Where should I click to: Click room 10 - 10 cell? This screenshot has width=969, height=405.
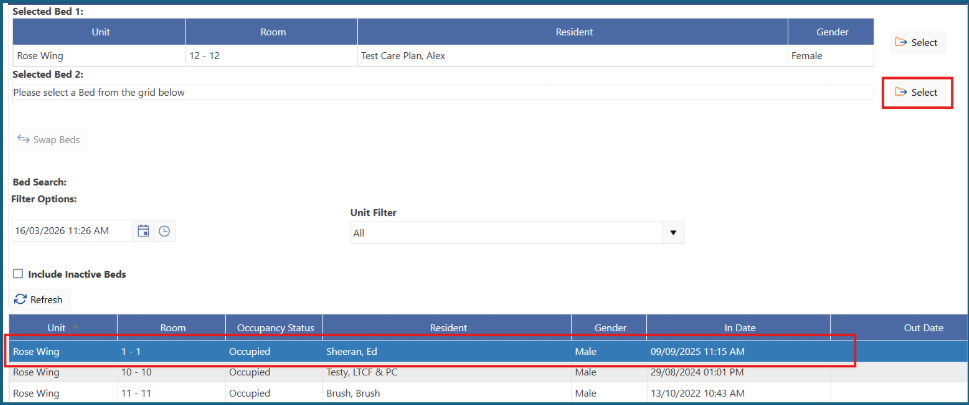(172, 373)
